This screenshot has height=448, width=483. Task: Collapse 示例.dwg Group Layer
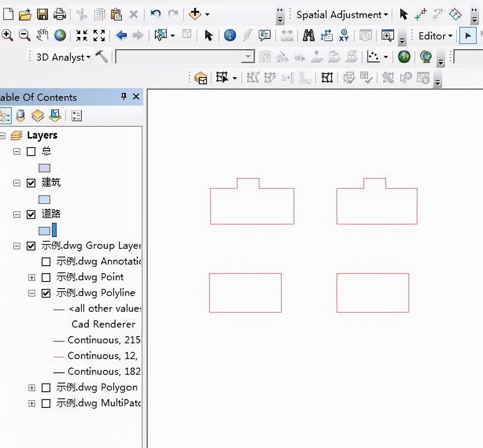17,246
